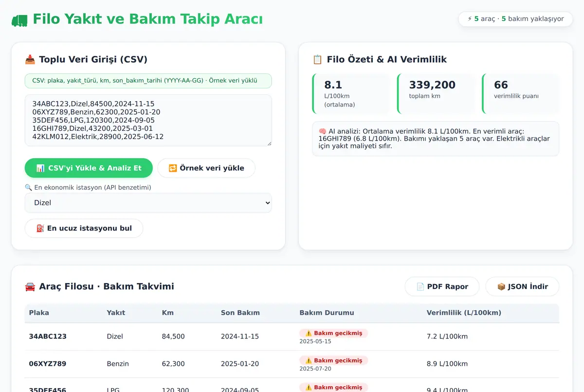Click the lightning bolt icon in status pill
Screen dimensions: 584x392
(x=470, y=19)
